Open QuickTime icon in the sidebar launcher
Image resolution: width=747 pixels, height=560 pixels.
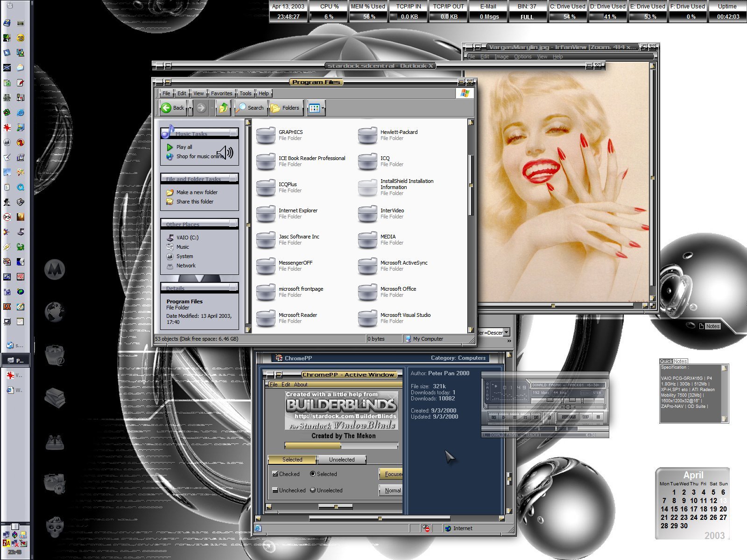click(x=21, y=187)
